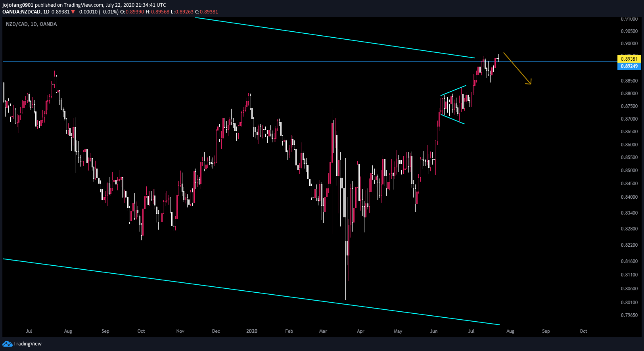
Task: Click the high price value H:0.89568
Action: click(x=157, y=12)
